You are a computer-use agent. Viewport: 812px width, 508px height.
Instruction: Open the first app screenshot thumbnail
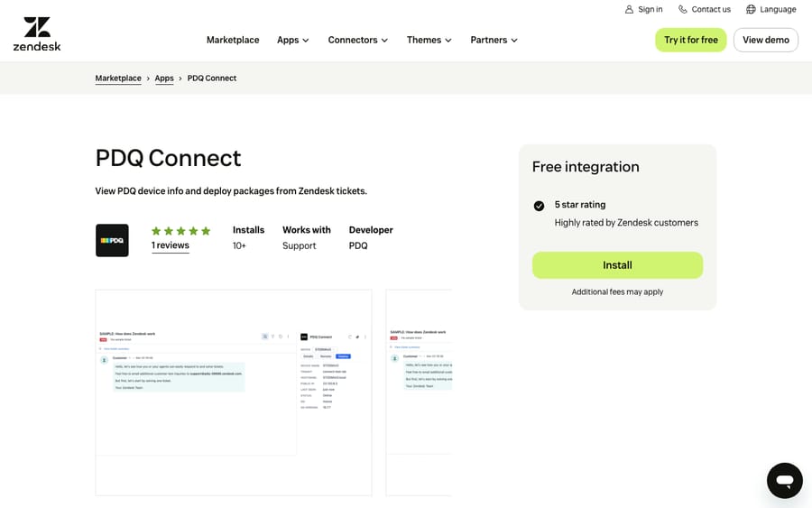(234, 393)
